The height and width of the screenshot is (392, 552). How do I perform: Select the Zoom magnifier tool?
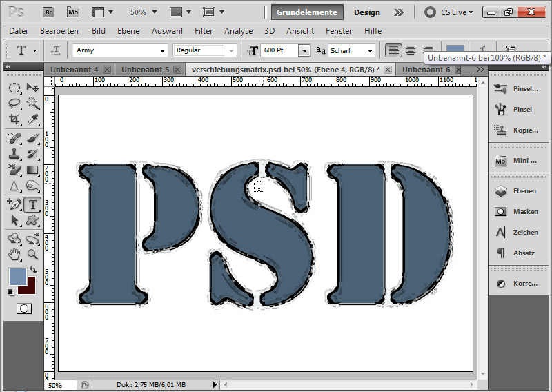coord(32,254)
